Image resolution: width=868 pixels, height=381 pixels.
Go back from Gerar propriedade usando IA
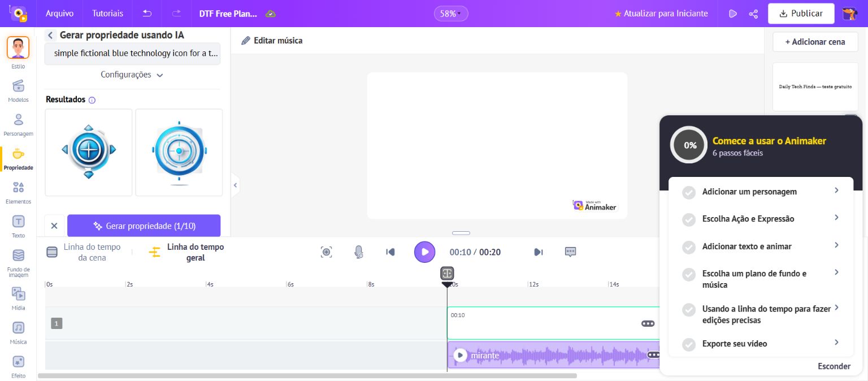click(50, 35)
